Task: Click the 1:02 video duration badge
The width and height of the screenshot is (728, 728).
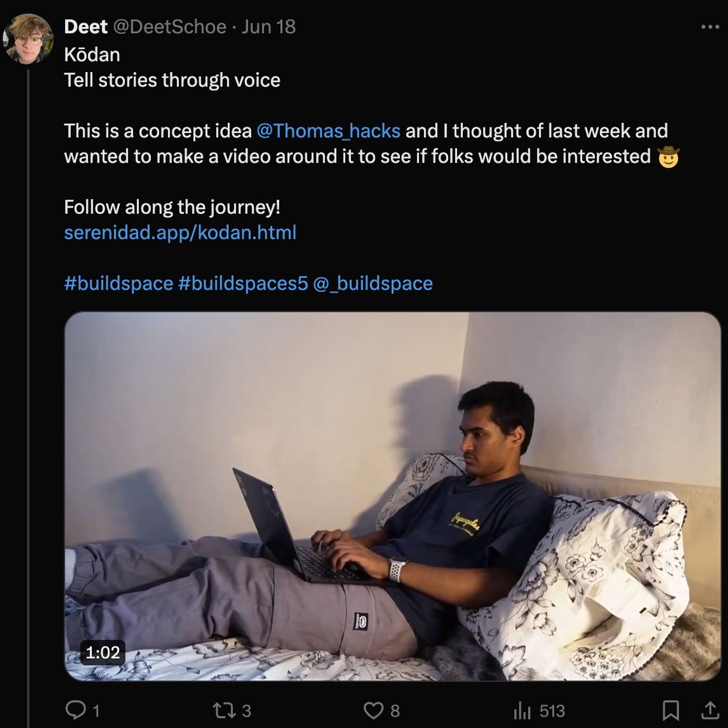Action: (x=102, y=652)
